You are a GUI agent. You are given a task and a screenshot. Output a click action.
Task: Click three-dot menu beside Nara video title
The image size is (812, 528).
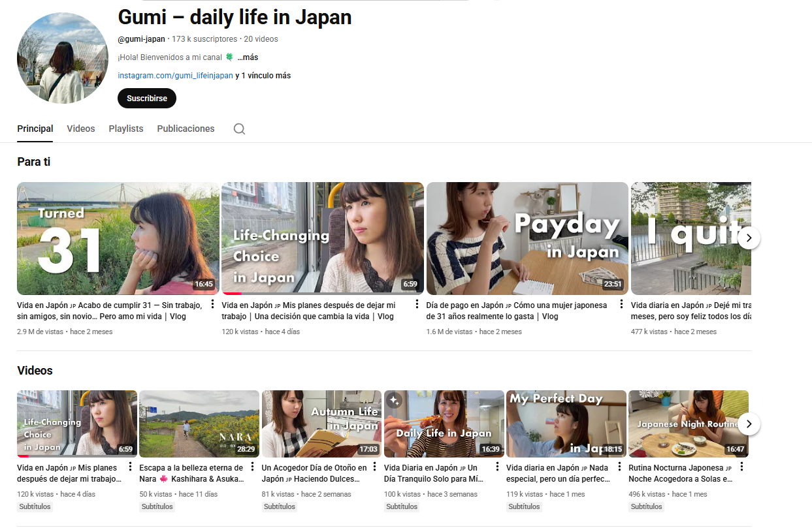click(x=252, y=467)
